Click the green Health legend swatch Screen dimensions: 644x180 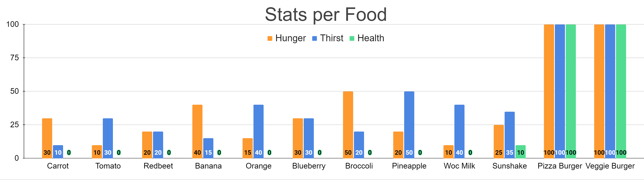[352, 39]
